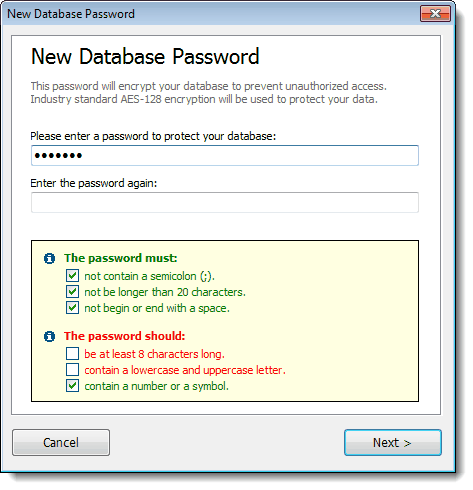Close the New Database Password dialog

[x=435, y=14]
